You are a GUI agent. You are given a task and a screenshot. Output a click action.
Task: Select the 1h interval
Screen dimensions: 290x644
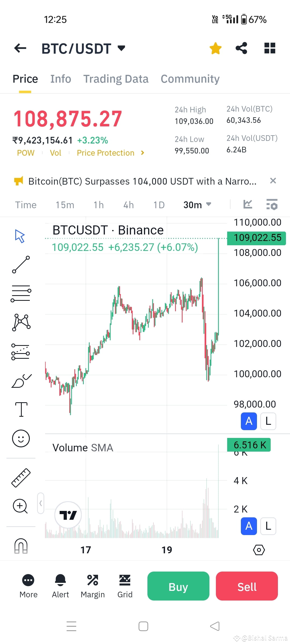(x=99, y=205)
